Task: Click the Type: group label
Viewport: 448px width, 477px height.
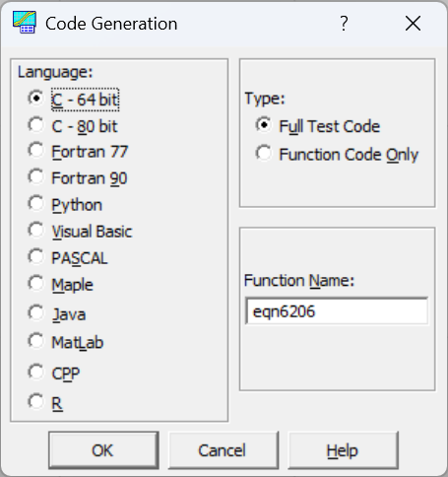Action: tap(265, 99)
